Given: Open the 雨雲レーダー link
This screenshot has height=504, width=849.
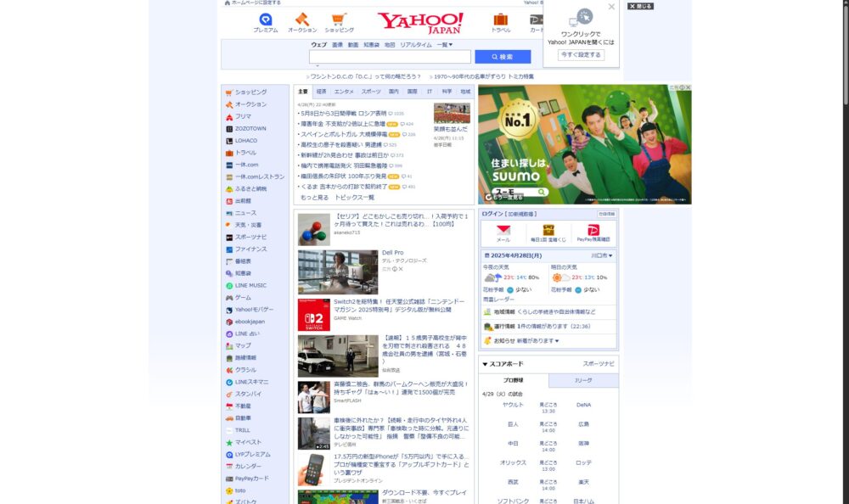Looking at the screenshot, I should click(x=498, y=300).
